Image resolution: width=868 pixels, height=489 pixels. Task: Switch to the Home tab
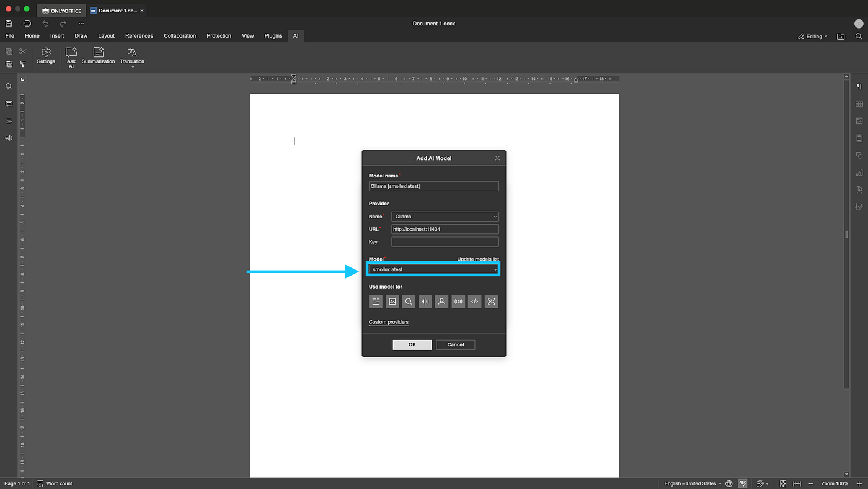[x=32, y=36]
